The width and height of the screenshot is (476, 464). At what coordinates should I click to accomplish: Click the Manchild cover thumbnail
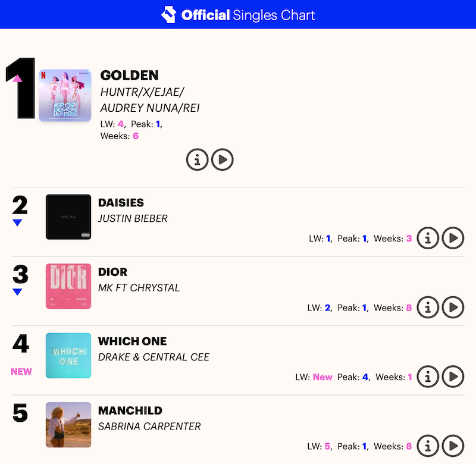tap(68, 425)
